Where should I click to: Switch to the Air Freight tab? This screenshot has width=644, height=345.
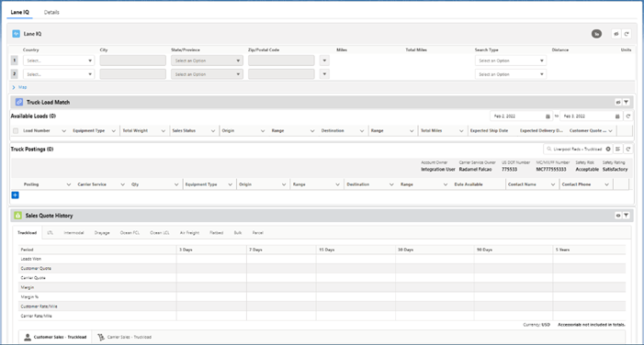pyautogui.click(x=189, y=232)
